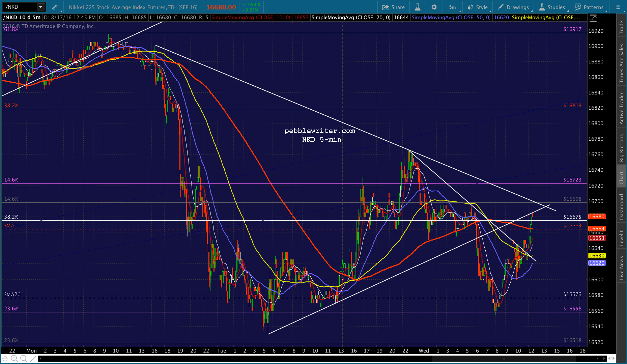The height and width of the screenshot is (364, 627).
Task: Click the pebblewriter.com chart annotation
Action: [x=320, y=131]
